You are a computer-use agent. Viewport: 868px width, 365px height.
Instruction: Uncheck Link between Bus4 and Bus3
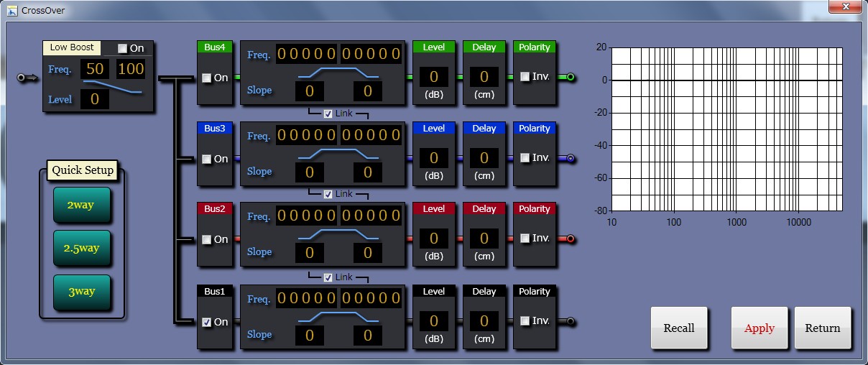[328, 114]
